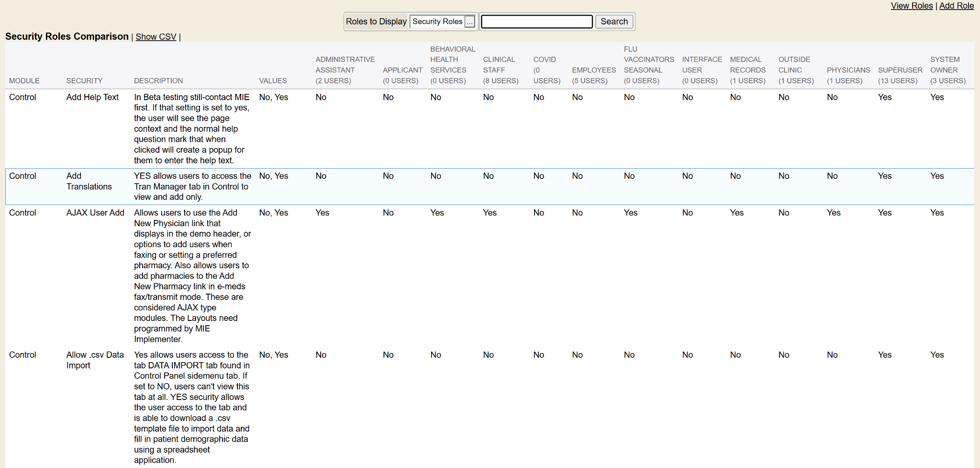Select the Superuser (13 users) column header

900,75
